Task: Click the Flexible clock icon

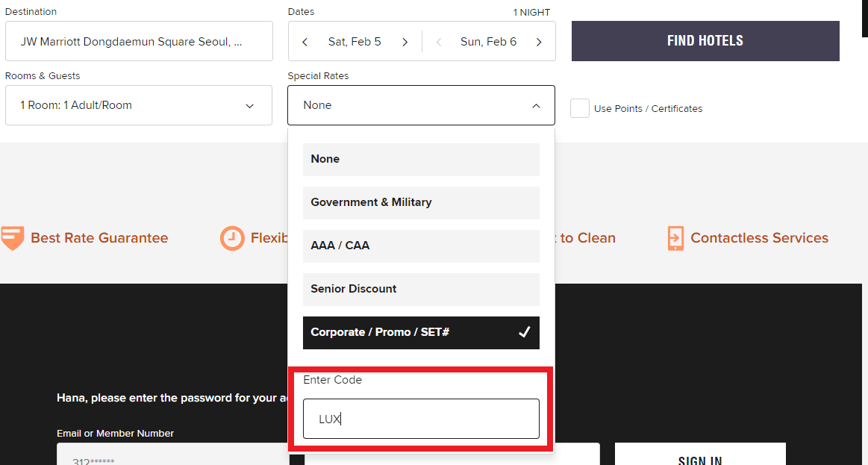Action: click(x=232, y=238)
